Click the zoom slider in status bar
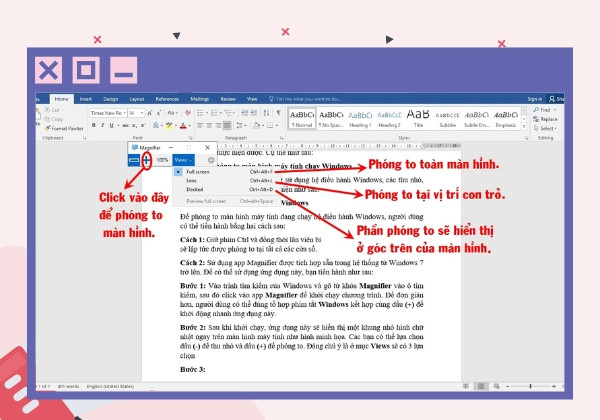The width and height of the screenshot is (600, 420). click(x=530, y=386)
